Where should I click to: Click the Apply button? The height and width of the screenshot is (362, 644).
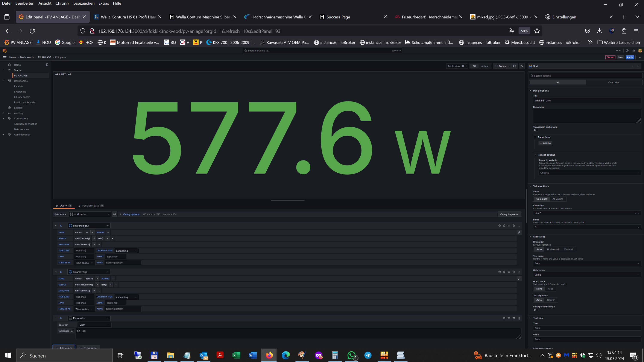click(630, 57)
